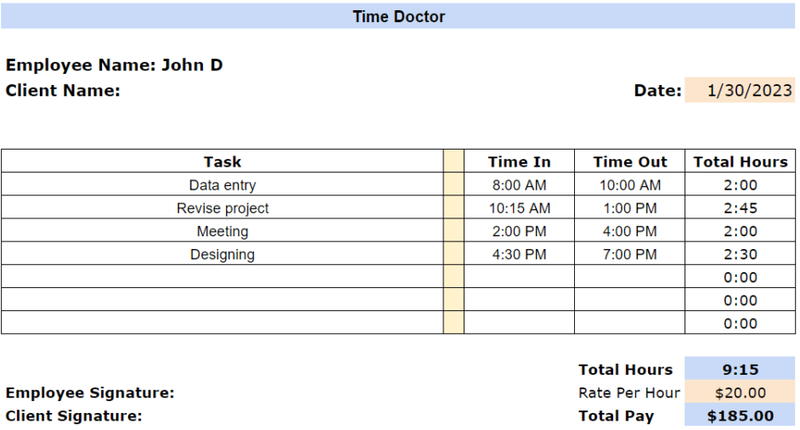The image size is (800, 430).
Task: Click the '7:00 PM' Time Out cell
Action: coord(629,254)
